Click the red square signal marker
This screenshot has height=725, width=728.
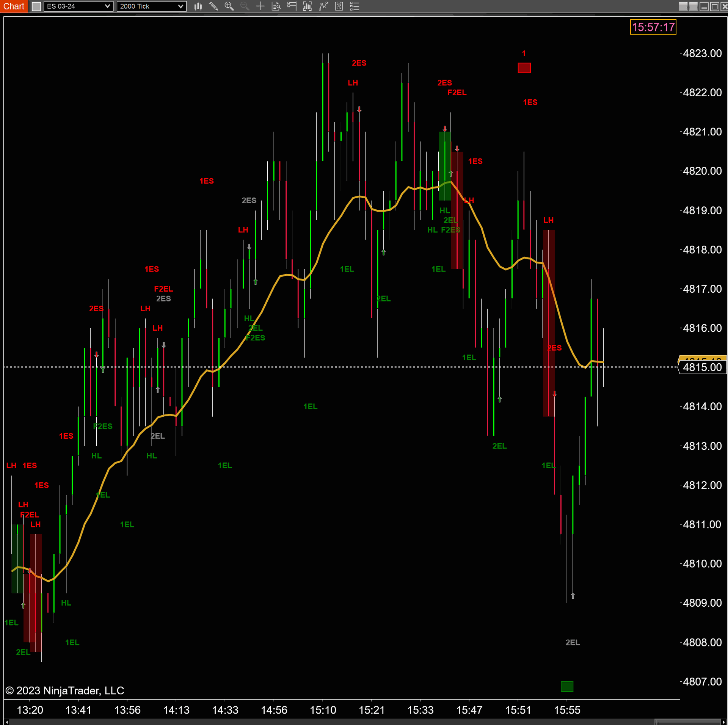point(524,68)
